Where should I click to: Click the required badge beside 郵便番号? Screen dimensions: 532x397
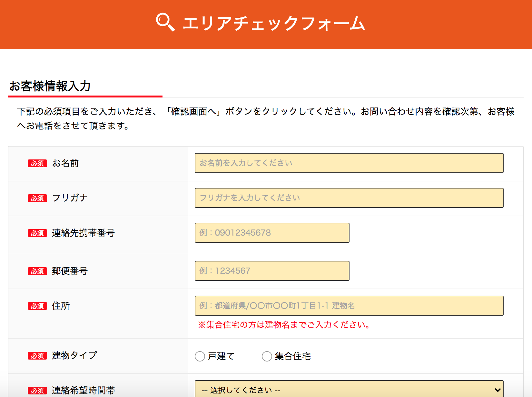(37, 271)
